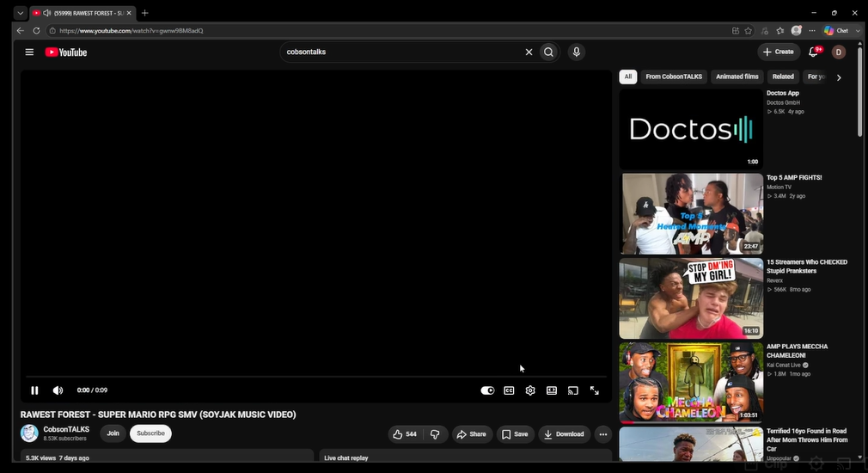This screenshot has width=868, height=473.
Task: Open AMP PLAYS MECCHA CHAMELEON! video title
Action: point(798,351)
